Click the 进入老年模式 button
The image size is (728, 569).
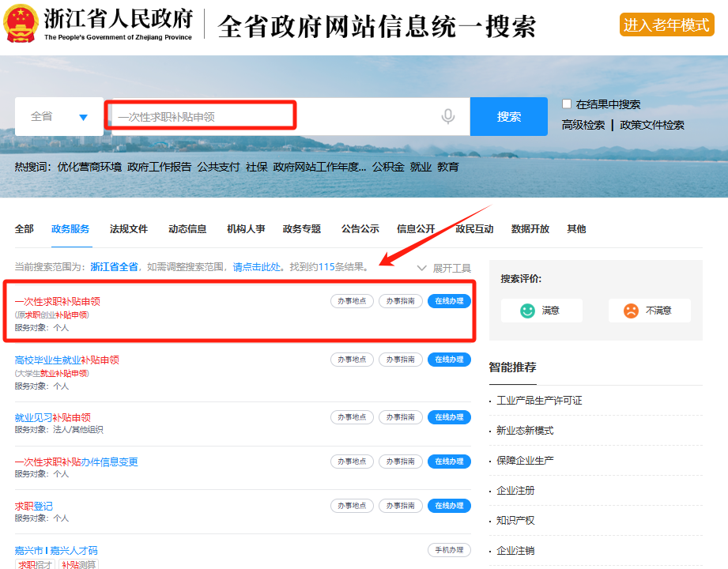point(666,24)
